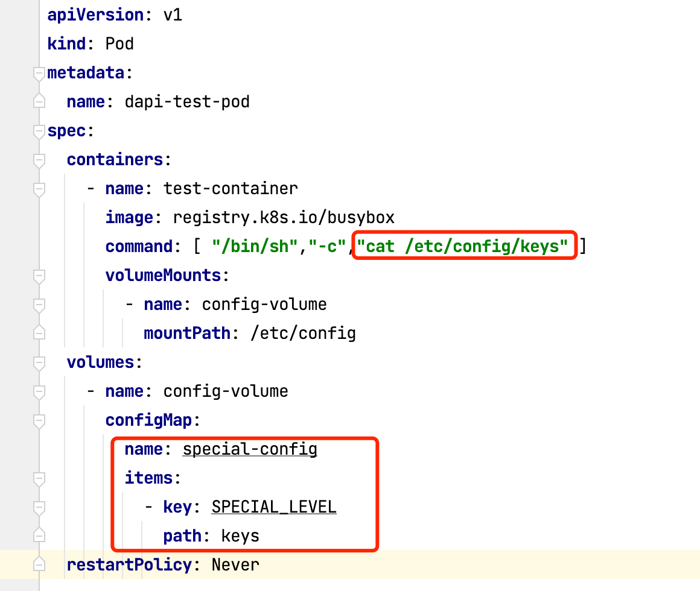Click the fold end marker beside restartPolicy

(x=39, y=564)
